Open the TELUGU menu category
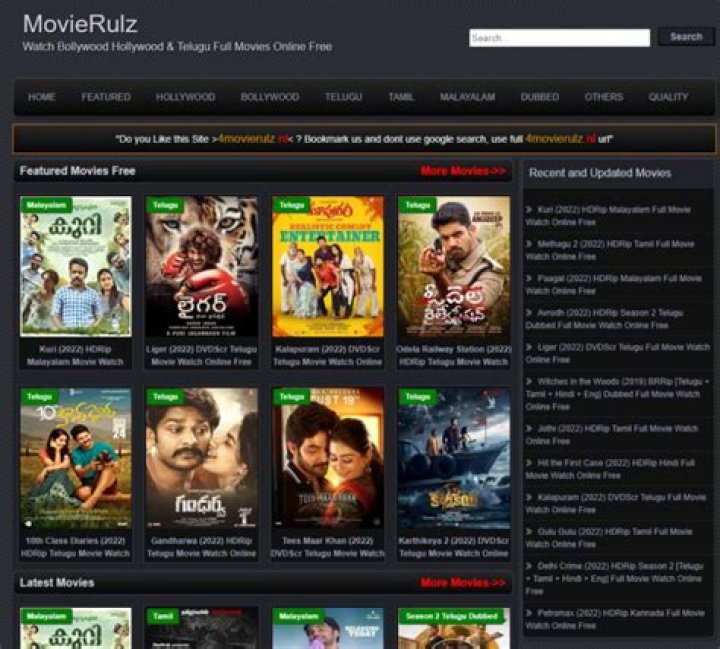 (343, 97)
